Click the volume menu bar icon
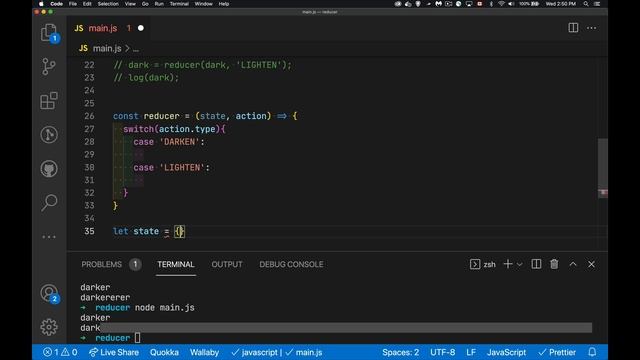 (x=511, y=4)
